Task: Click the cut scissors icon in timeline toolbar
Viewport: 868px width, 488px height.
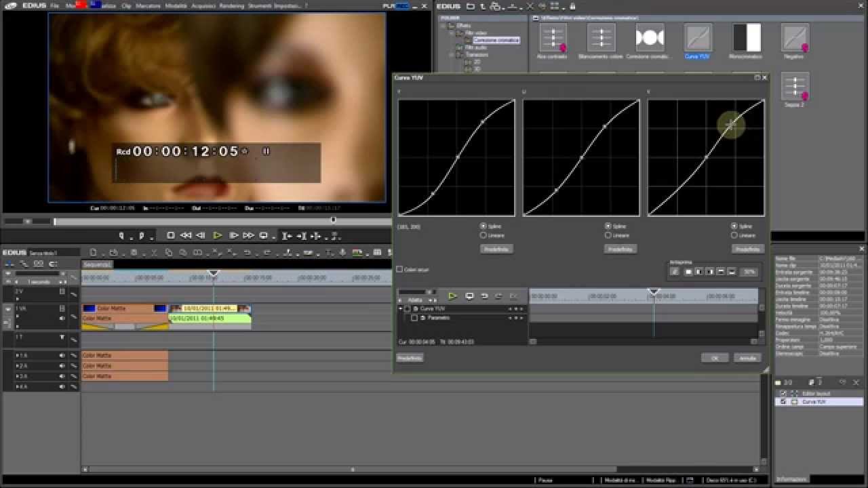Action: point(155,253)
